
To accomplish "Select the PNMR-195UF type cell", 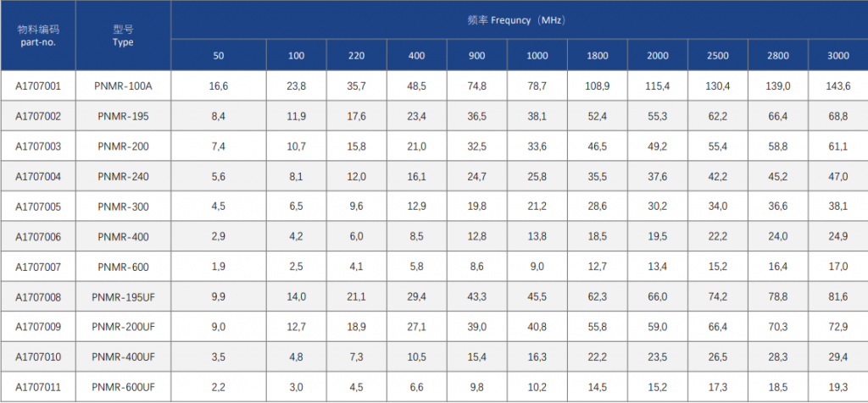I will (123, 297).
